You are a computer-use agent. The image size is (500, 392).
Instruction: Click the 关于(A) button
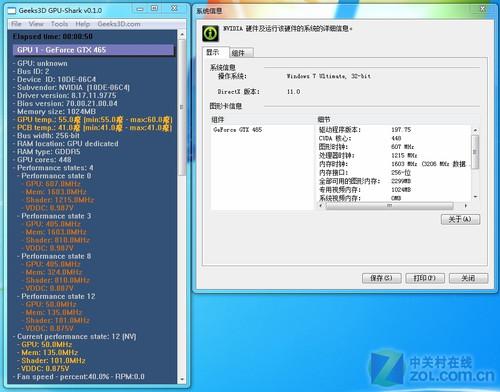pos(460,219)
